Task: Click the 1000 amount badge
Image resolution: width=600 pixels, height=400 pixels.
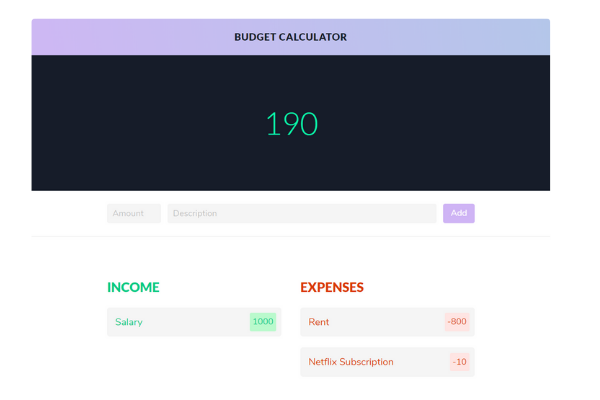Action: tap(263, 322)
